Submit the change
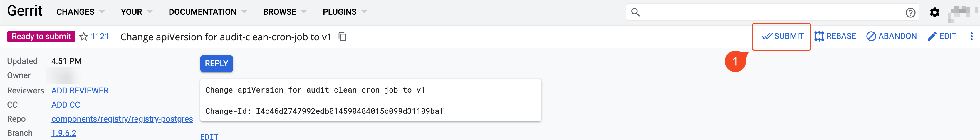Screen dimensions: 980x140 click(782, 36)
